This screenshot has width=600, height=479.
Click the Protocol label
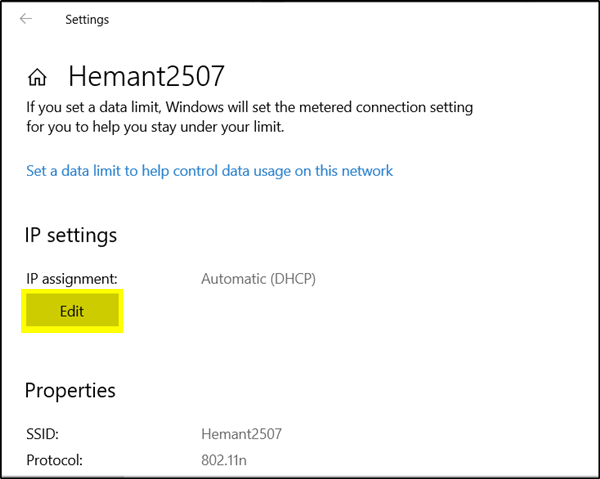click(53, 461)
